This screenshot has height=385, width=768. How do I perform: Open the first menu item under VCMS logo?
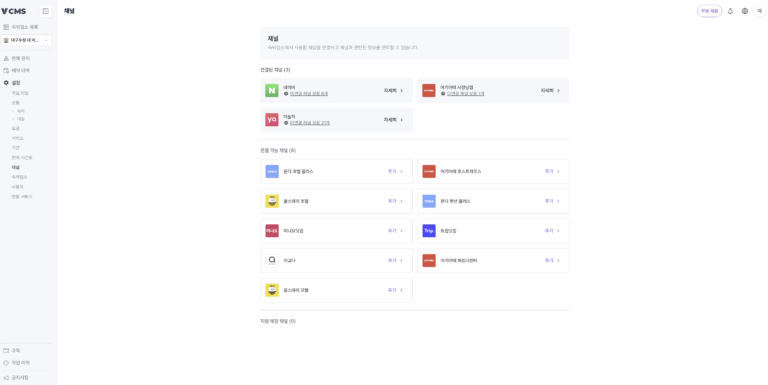(21, 27)
